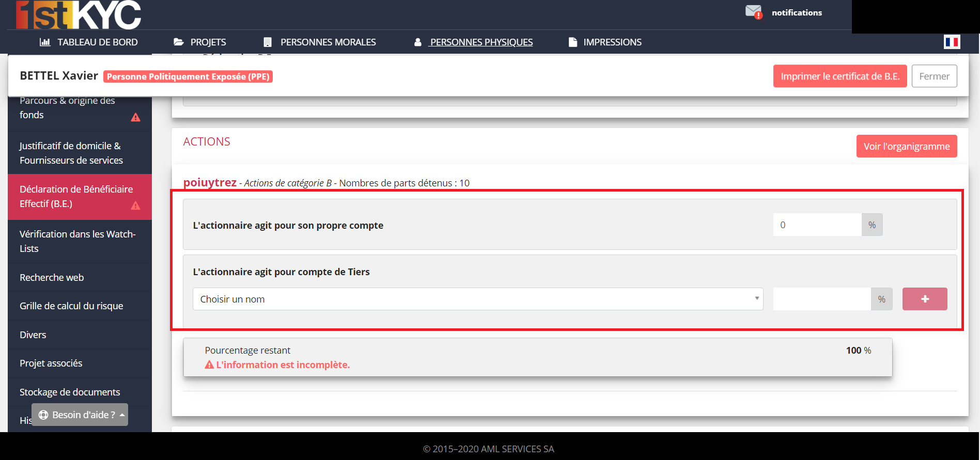Click the BETTEL Xavier name heading

(59, 76)
